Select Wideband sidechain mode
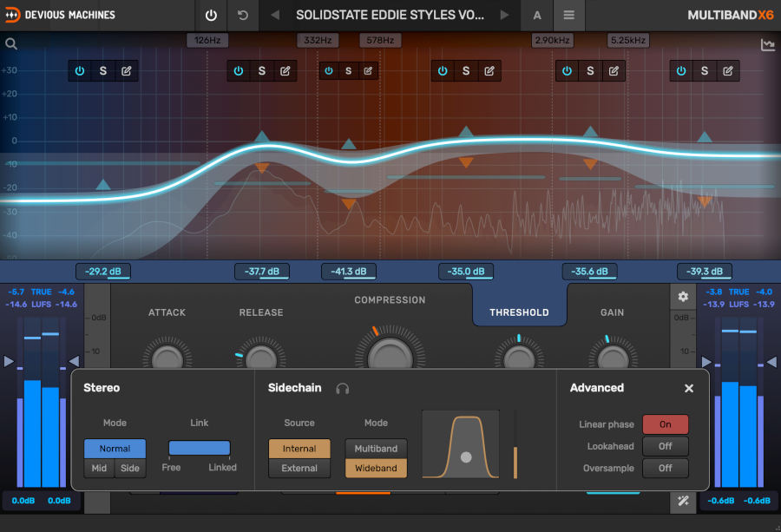This screenshot has height=532, width=781. 376,468
